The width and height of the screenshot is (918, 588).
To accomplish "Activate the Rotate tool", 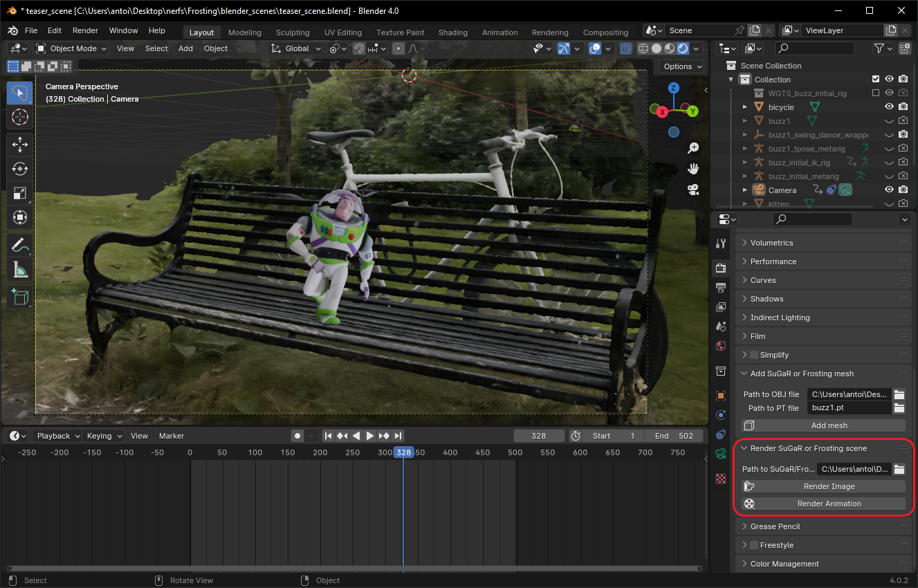I will (x=19, y=169).
